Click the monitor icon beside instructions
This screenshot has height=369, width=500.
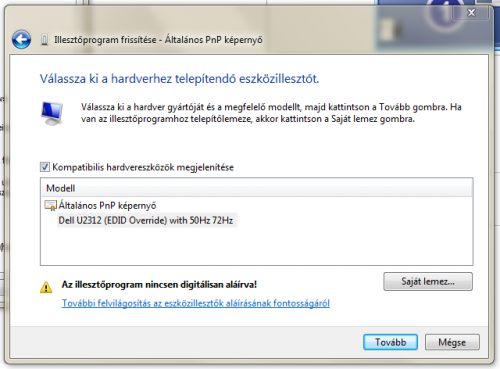pyautogui.click(x=52, y=113)
